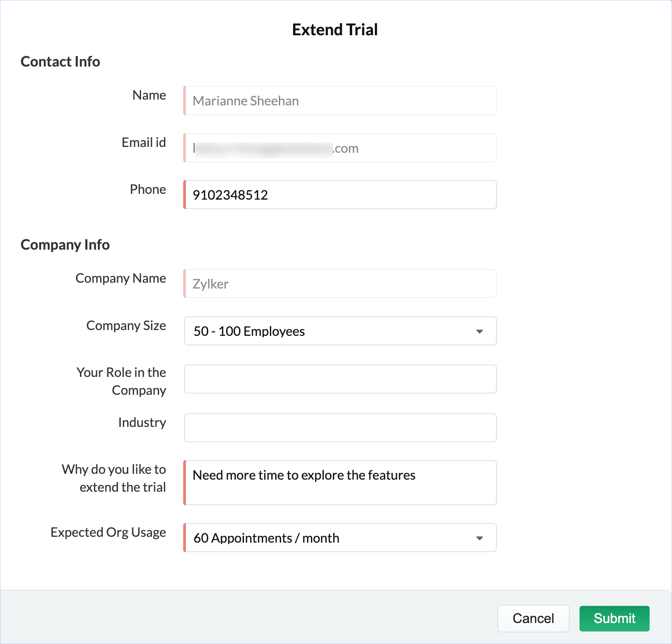Image resolution: width=672 pixels, height=644 pixels.
Task: Click the "Industry" label text
Action: pos(142,422)
